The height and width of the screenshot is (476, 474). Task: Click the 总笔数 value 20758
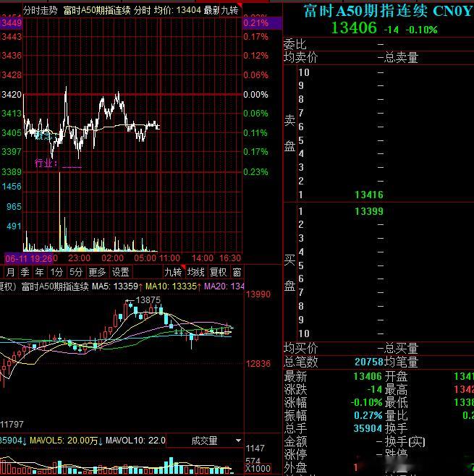(369, 362)
